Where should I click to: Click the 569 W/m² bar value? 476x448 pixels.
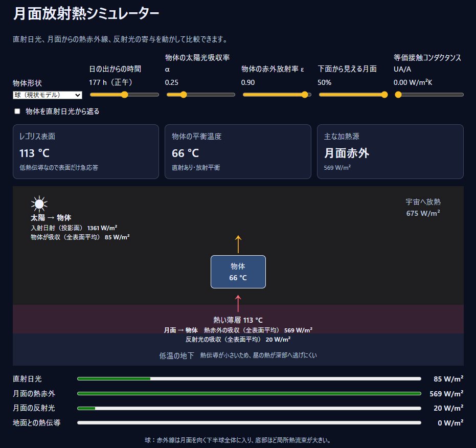coord(446,394)
